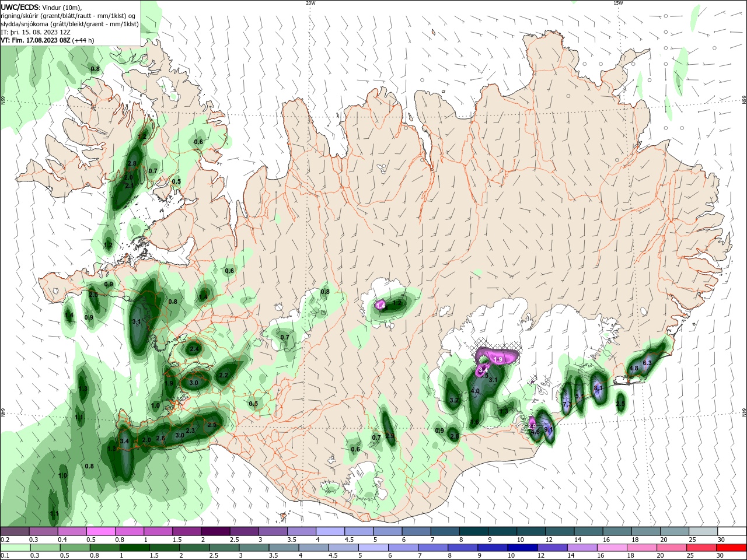Click the white final swatch in snow legend
This screenshot has height=560, width=747.
(732, 531)
